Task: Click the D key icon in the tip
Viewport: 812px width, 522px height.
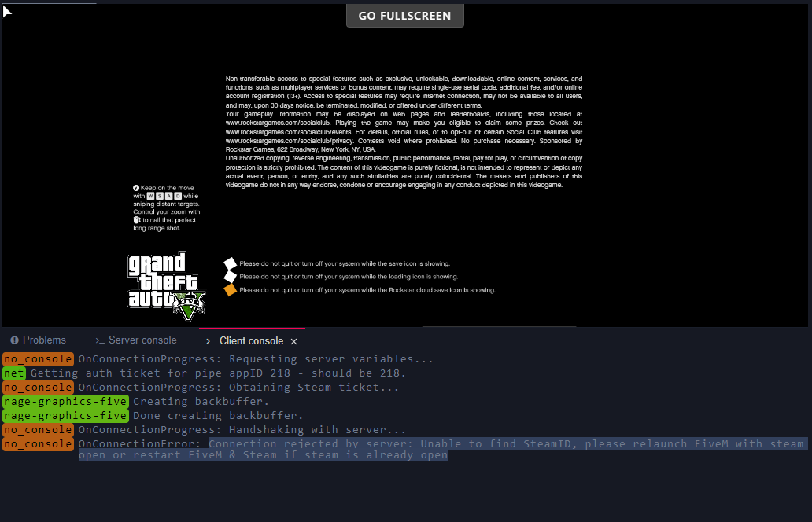Action: click(x=178, y=196)
